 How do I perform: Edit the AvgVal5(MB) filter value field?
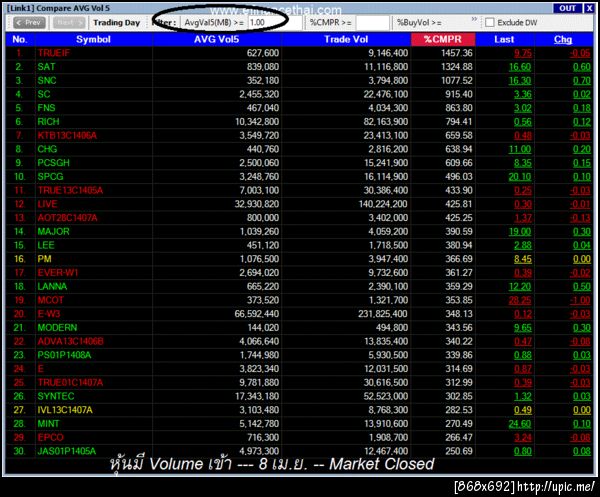pos(274,23)
